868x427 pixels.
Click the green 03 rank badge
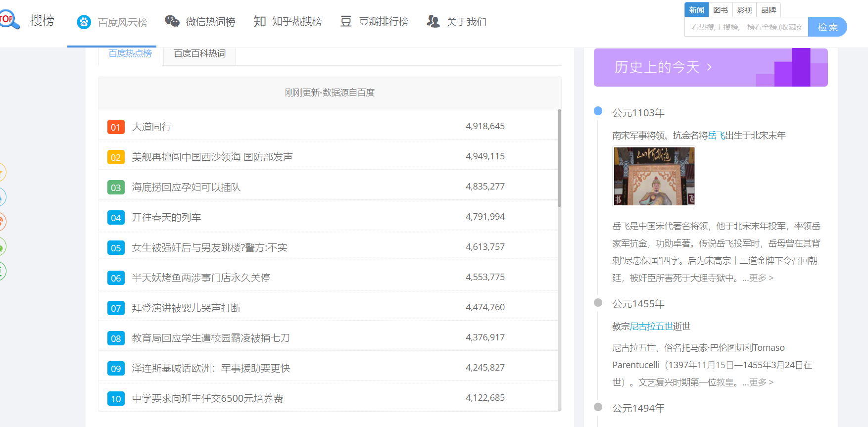tap(116, 188)
